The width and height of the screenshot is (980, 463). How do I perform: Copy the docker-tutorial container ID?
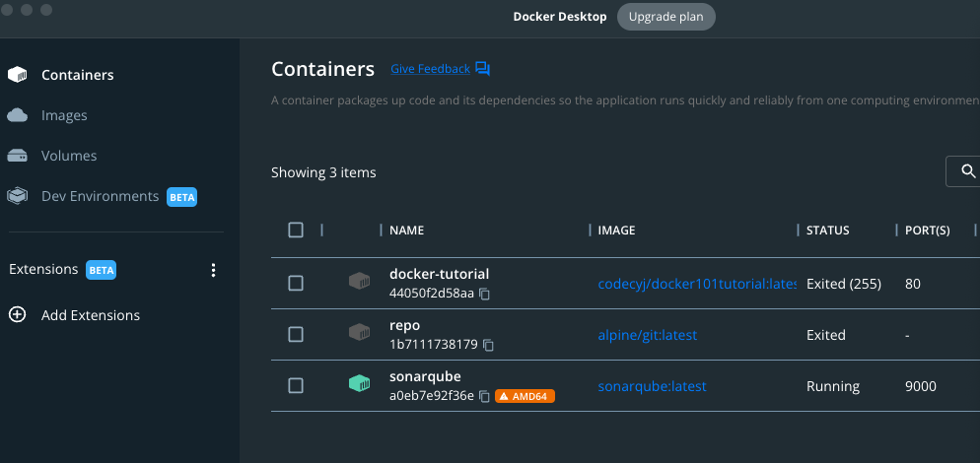484,294
